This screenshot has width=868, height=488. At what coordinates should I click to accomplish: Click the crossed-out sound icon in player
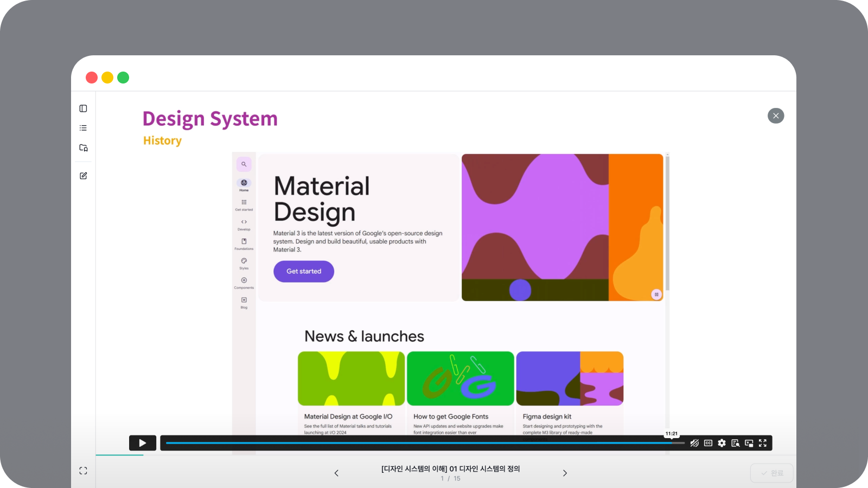(694, 443)
